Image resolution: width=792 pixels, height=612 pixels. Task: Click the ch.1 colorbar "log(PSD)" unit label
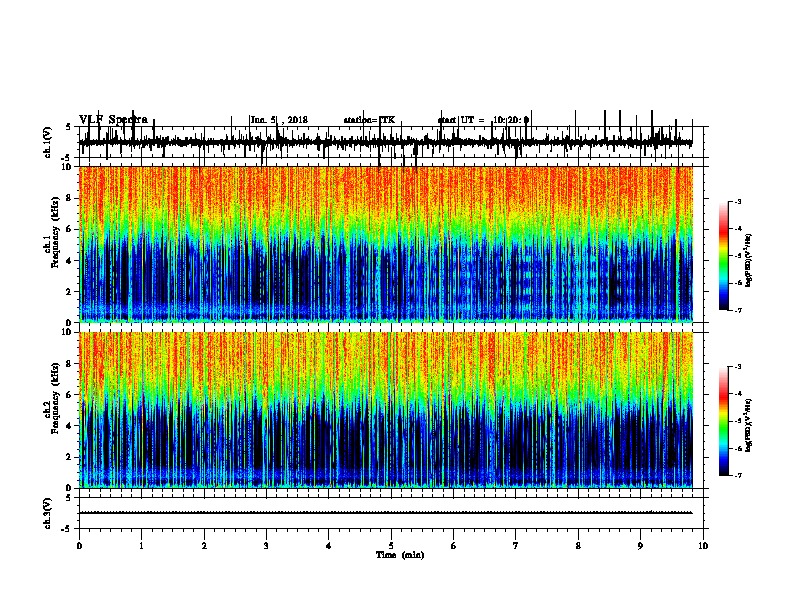pos(748,261)
